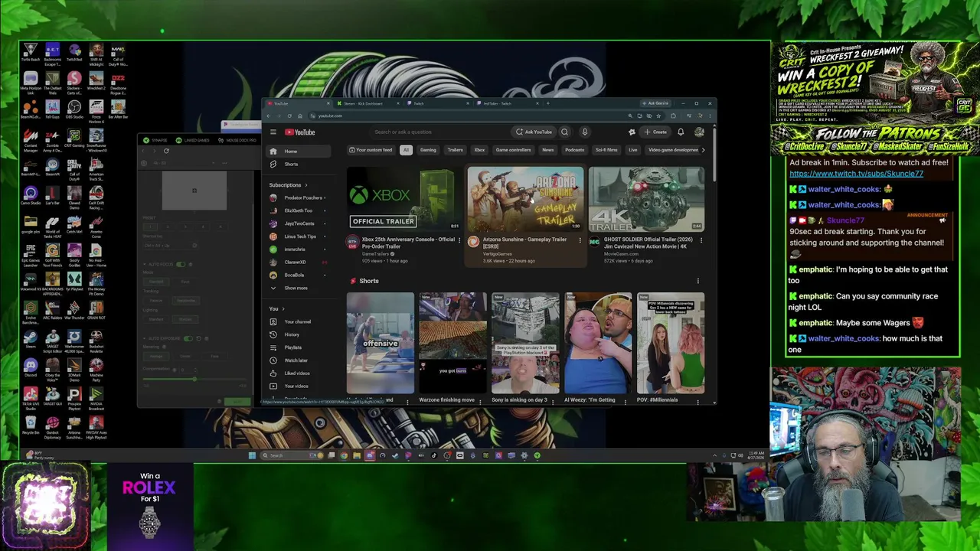This screenshot has height=551, width=980.
Task: Open the Predator Poachers subscription
Action: pyautogui.click(x=298, y=197)
